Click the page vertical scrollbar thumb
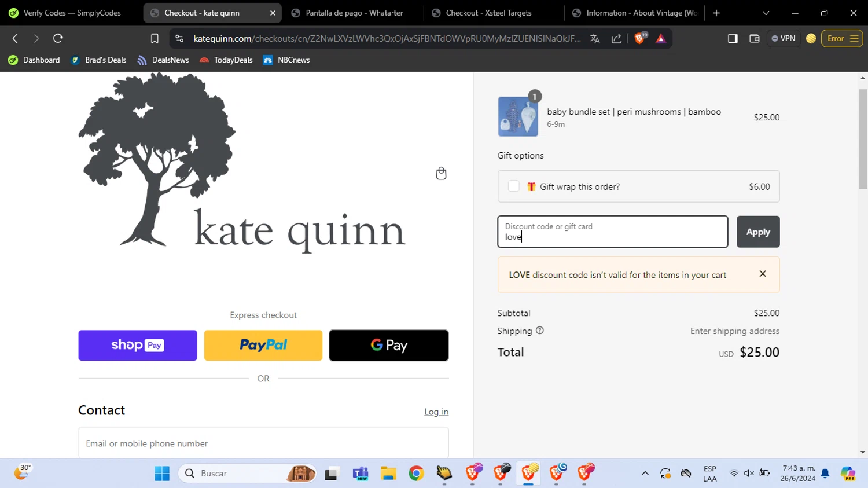This screenshot has width=868, height=488. (863, 139)
